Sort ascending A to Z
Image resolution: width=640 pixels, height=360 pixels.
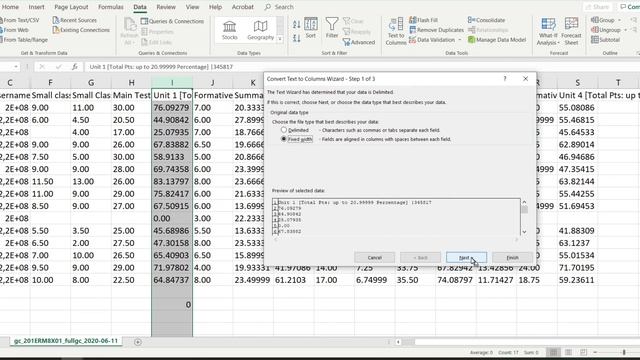(x=297, y=25)
